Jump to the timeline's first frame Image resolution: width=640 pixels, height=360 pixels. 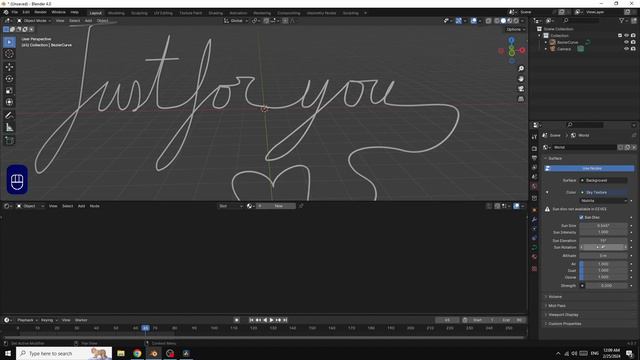pyautogui.click(x=251, y=320)
